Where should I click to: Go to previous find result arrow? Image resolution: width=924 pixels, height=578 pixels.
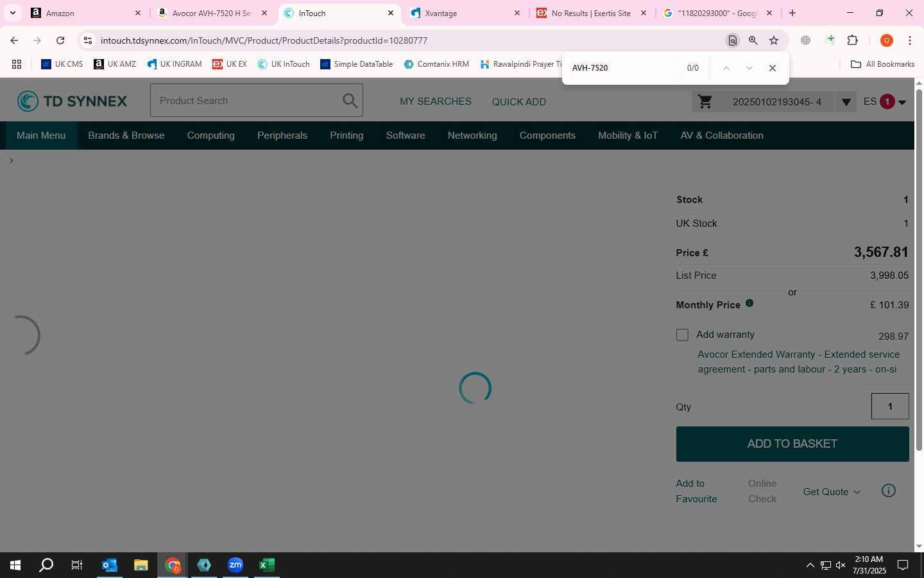pos(726,68)
